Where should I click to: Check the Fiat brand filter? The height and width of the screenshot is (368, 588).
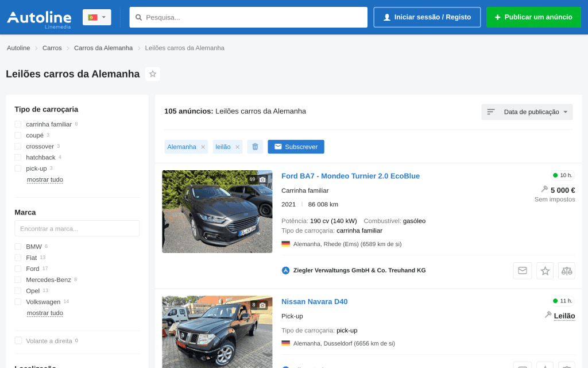pos(18,258)
